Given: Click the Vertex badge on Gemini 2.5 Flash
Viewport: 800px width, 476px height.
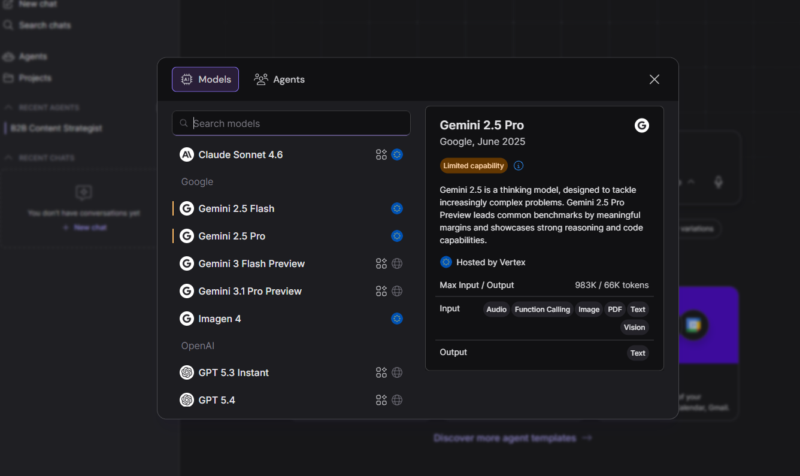Looking at the screenshot, I should click(397, 209).
